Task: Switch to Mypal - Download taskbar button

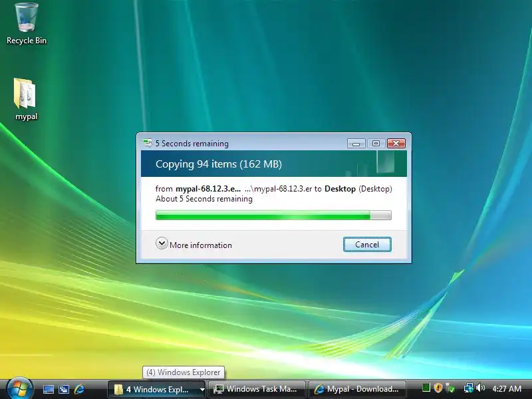Action: click(x=357, y=389)
